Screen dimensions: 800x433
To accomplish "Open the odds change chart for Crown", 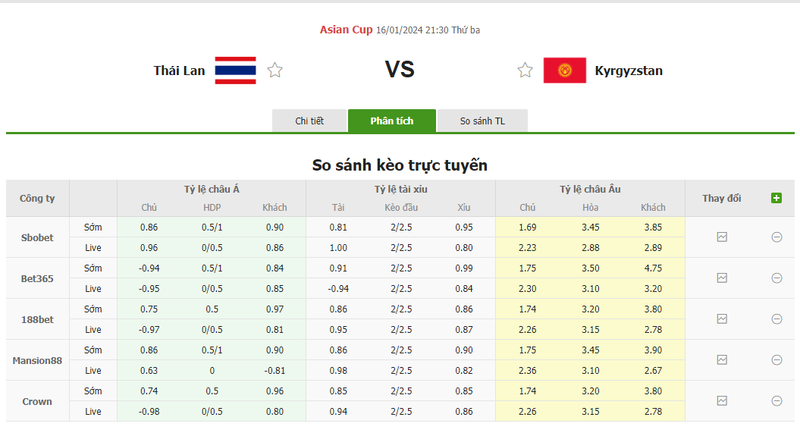I will coord(722,401).
